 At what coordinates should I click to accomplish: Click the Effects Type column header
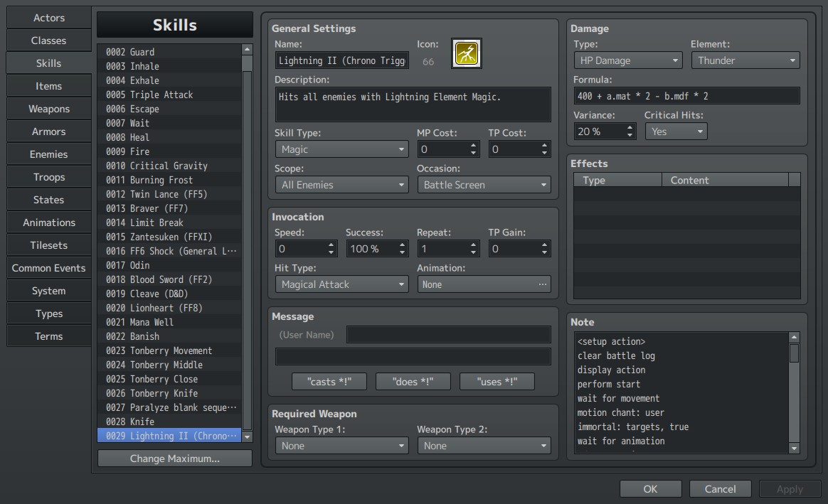(618, 180)
